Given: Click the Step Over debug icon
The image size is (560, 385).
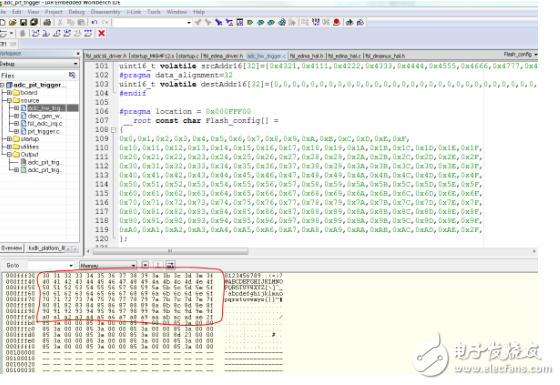Looking at the screenshot, I should [x=35, y=34].
